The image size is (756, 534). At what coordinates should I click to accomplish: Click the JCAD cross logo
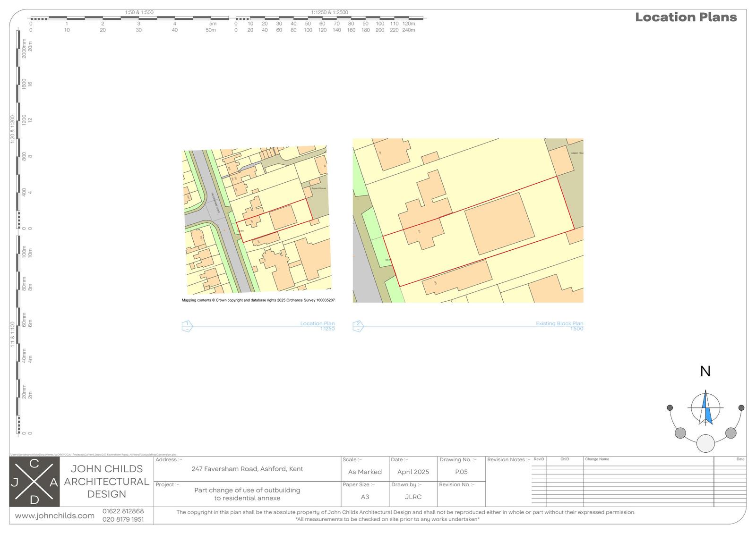pos(34,482)
